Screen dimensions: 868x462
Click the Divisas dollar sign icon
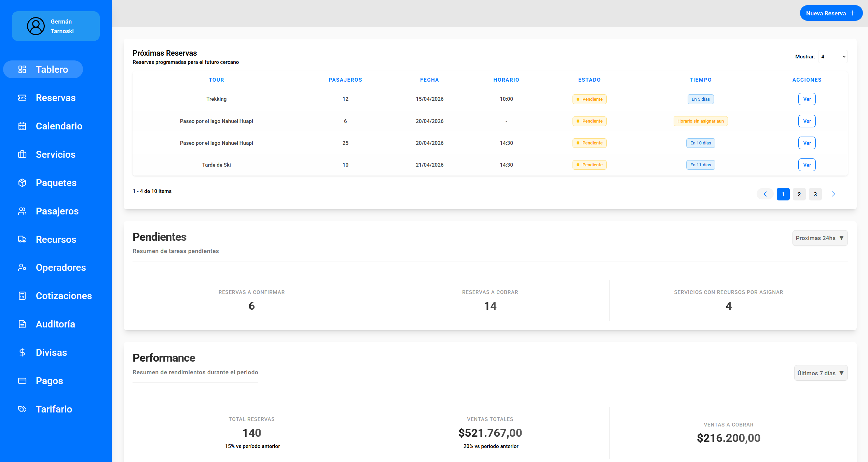click(x=22, y=352)
